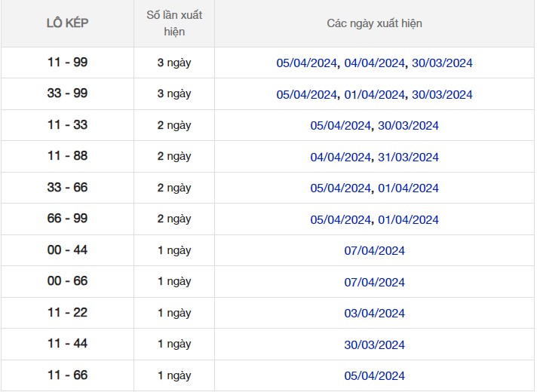
Task: Click 05/04/2024 date in the 11 - 99 row
Action: pyautogui.click(x=306, y=63)
